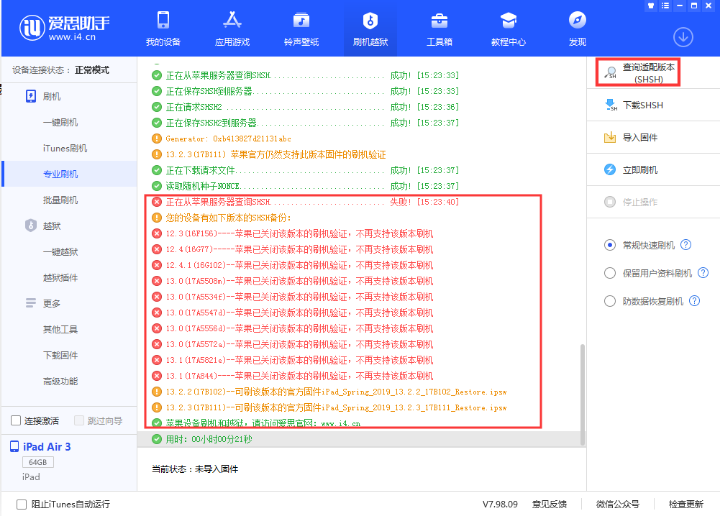
Task: Switch to 批量刷机 in the sidebar
Action: (59, 200)
